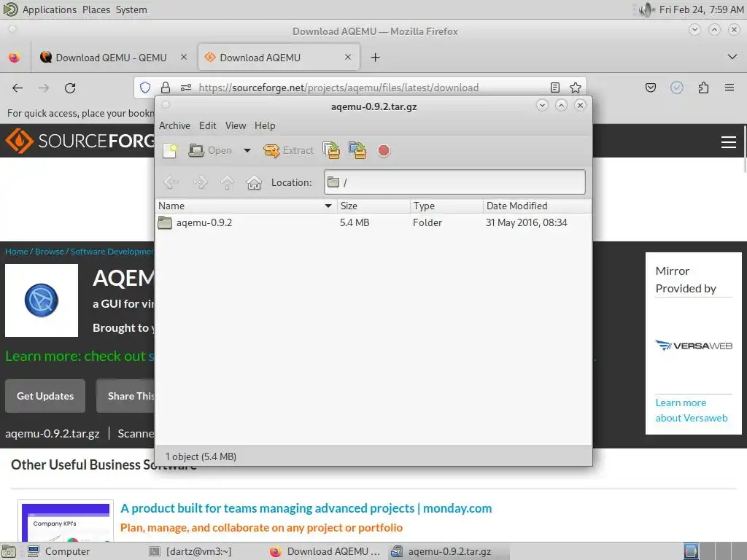Open the SourceForge site hamburger menu
This screenshot has width=747, height=560.
click(x=729, y=142)
